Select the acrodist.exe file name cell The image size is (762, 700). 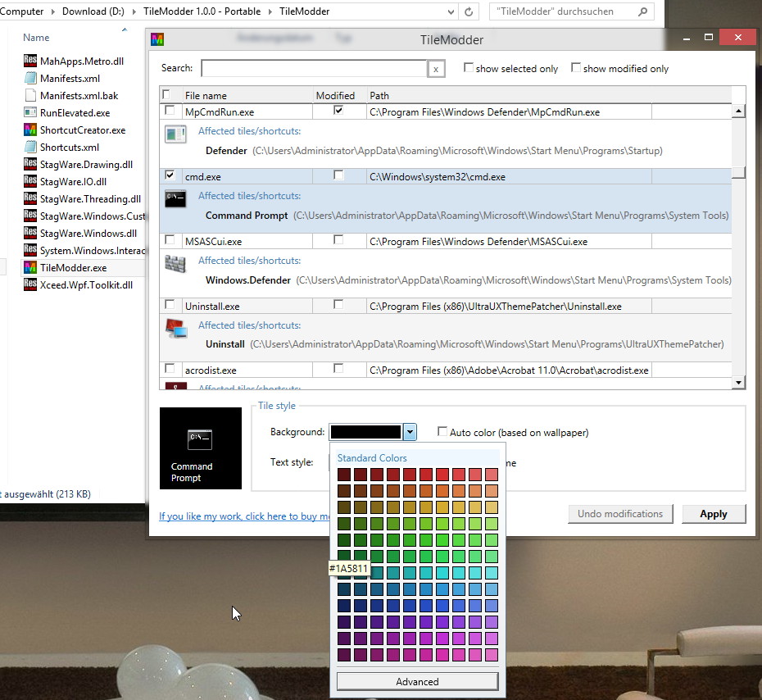247,370
